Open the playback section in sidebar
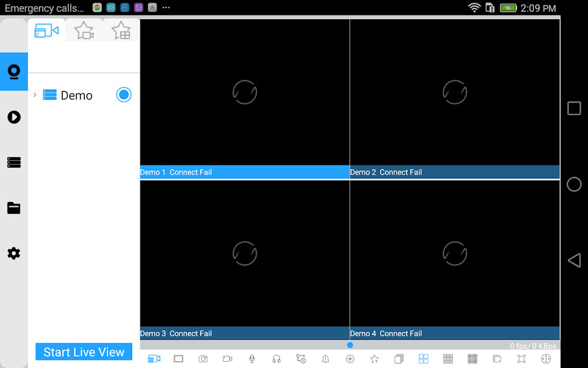 [14, 117]
